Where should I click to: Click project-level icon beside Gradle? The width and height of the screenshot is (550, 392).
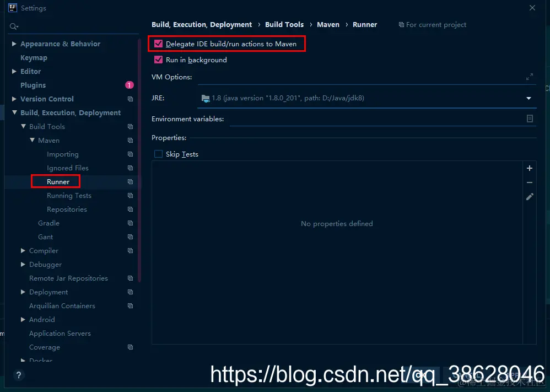pyautogui.click(x=131, y=223)
